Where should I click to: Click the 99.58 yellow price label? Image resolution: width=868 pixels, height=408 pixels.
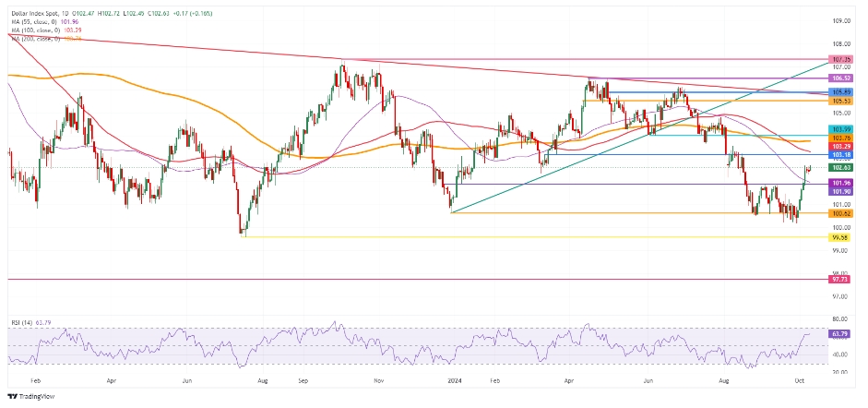(x=841, y=237)
